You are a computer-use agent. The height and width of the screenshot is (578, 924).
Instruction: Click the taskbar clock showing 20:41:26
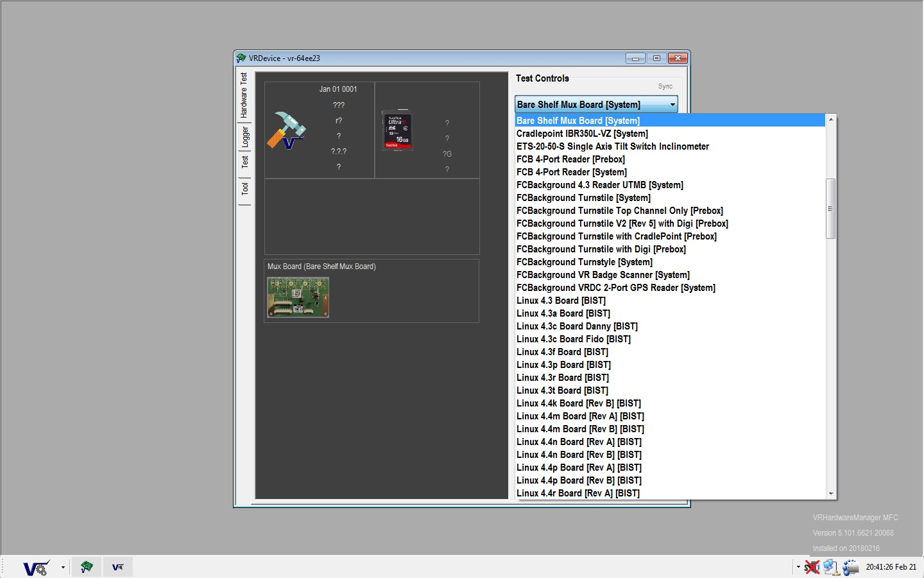(x=891, y=567)
